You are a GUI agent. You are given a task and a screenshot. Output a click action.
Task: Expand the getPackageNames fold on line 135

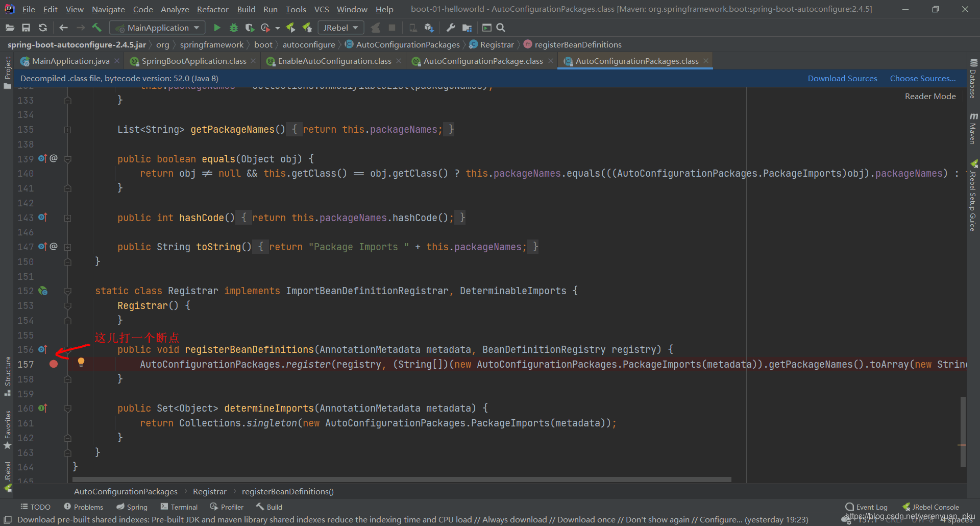point(67,130)
